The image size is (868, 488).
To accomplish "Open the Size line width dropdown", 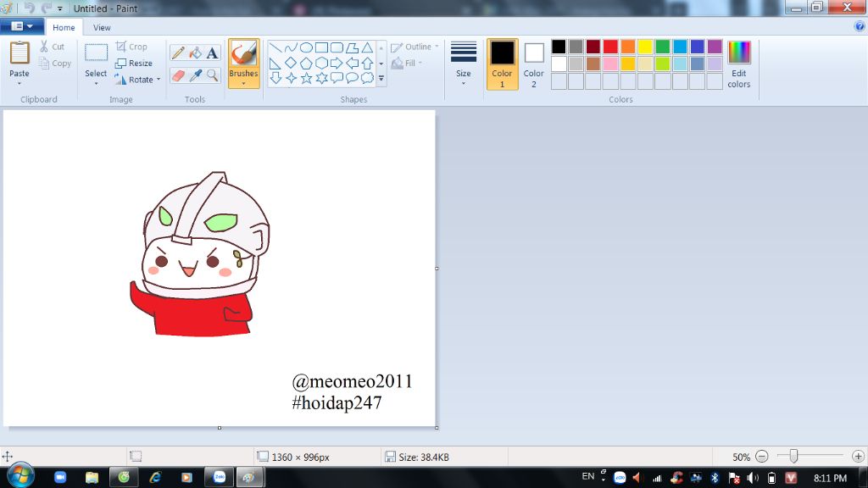I will (x=464, y=63).
